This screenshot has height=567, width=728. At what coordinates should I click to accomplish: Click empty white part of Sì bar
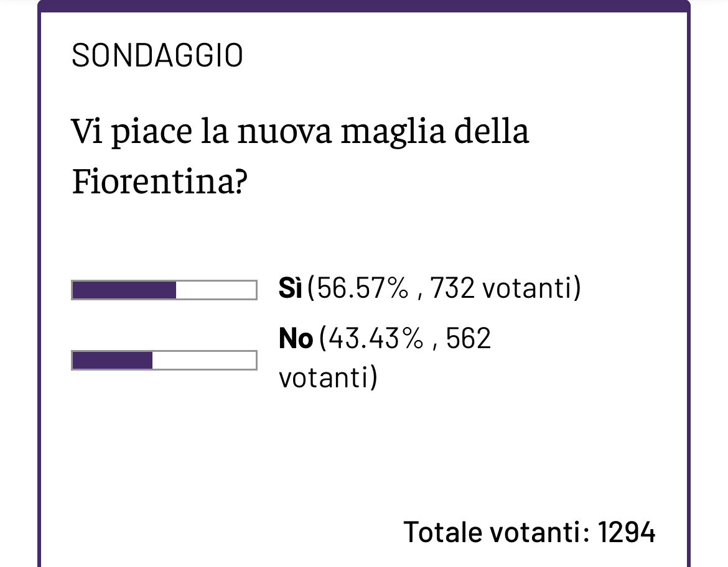click(216, 290)
